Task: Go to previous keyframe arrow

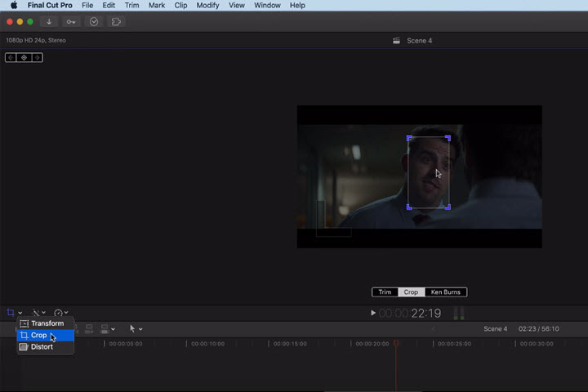Action: [11, 58]
